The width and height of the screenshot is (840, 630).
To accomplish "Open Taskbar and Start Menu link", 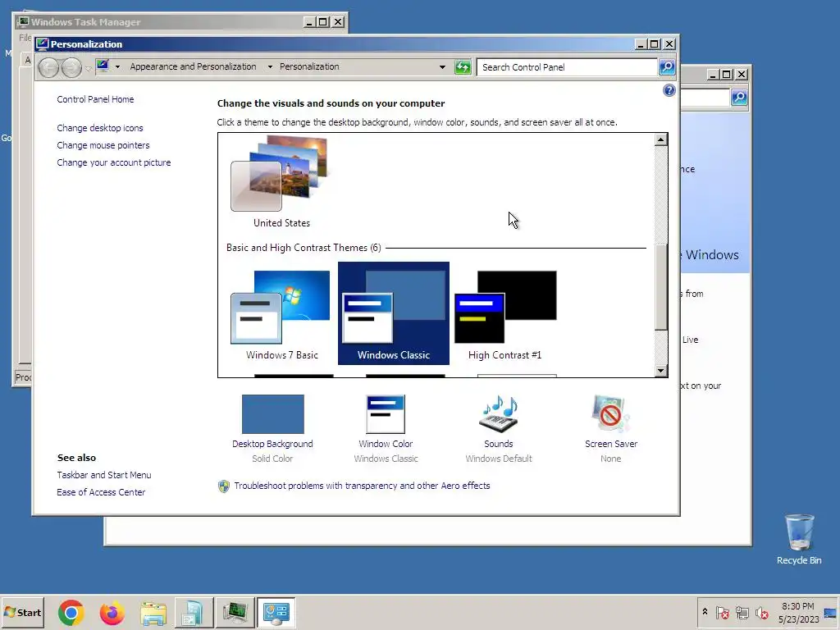I will pyautogui.click(x=104, y=475).
